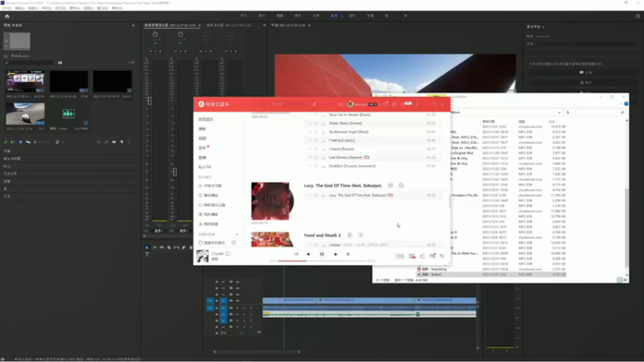This screenshot has height=362, width=644.
Task: Open the NetEase theme skin icon
Action: click(386, 105)
